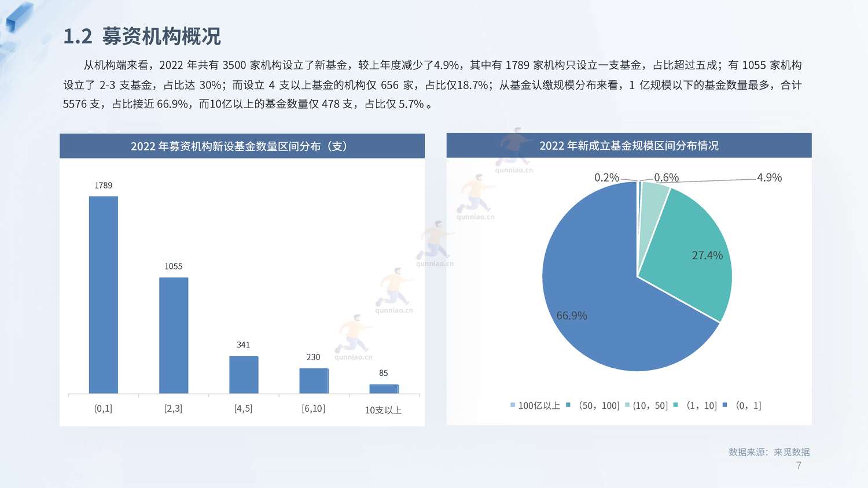Click the value label 1055

[x=174, y=267]
